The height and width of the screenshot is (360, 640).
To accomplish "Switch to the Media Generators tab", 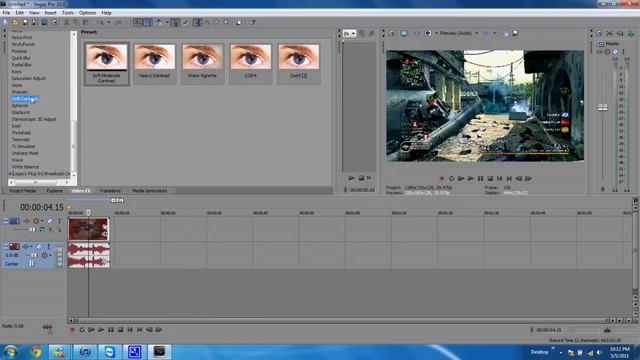I will (150, 191).
